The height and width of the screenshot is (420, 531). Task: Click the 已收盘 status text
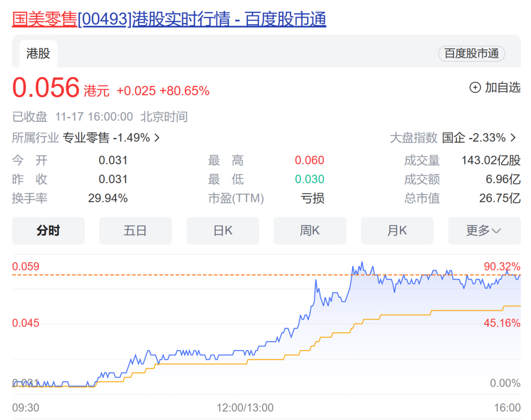30,117
